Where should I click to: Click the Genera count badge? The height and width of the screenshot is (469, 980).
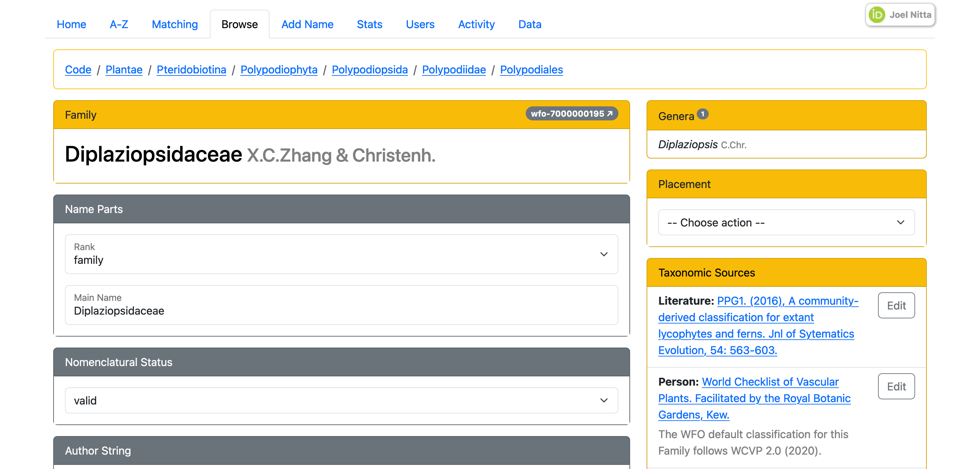coord(702,114)
